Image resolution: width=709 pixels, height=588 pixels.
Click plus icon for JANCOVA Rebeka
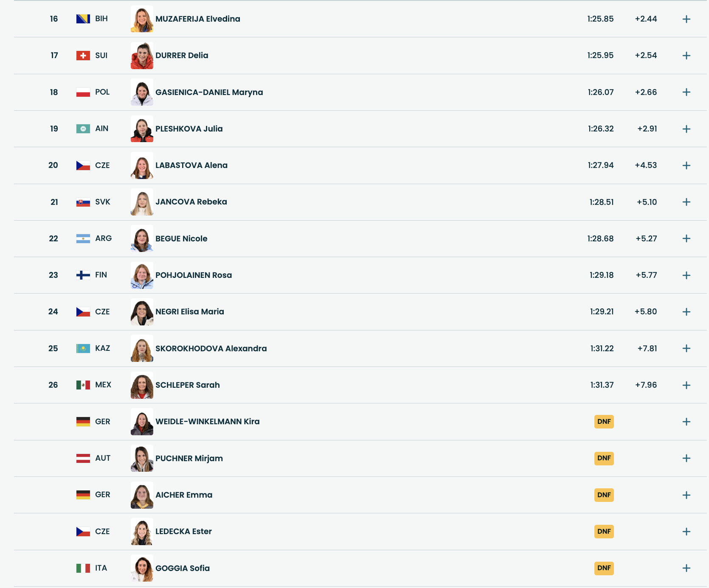click(x=686, y=202)
